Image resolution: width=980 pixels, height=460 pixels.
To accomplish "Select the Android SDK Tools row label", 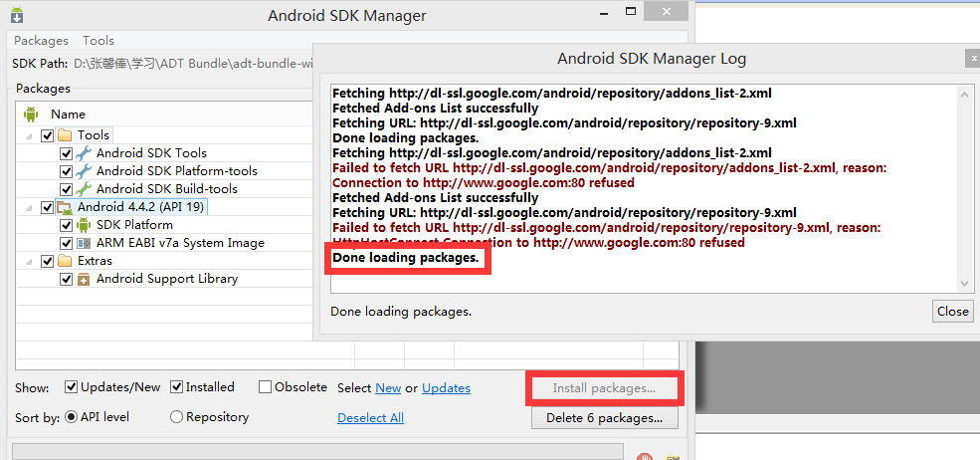I will (152, 153).
